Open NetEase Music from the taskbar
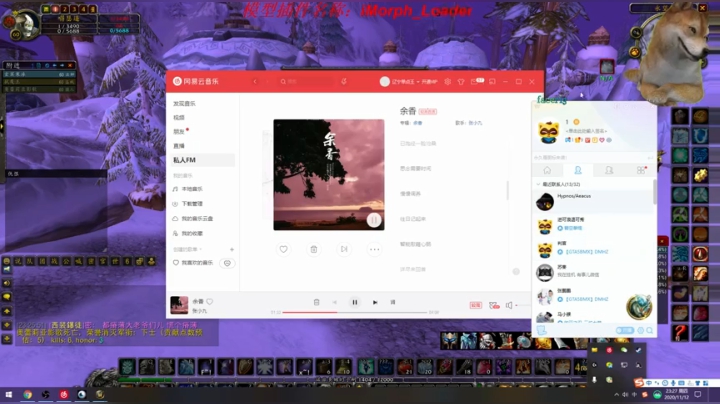 pyautogui.click(x=64, y=394)
